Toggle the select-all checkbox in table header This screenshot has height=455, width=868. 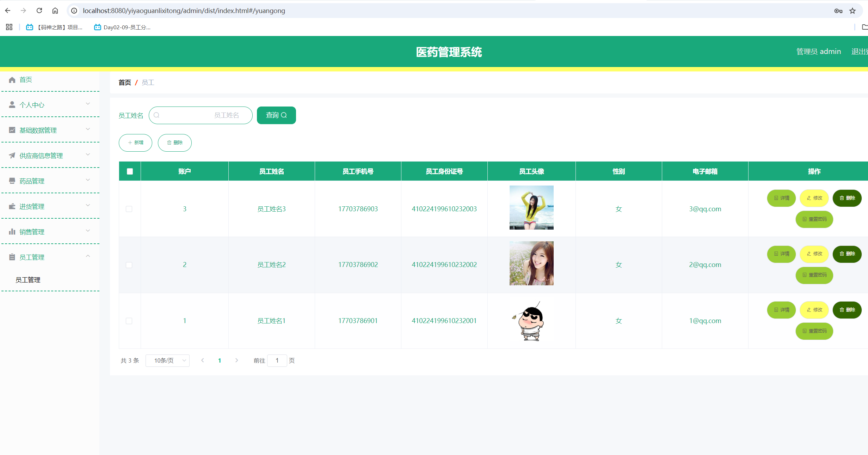(x=130, y=171)
